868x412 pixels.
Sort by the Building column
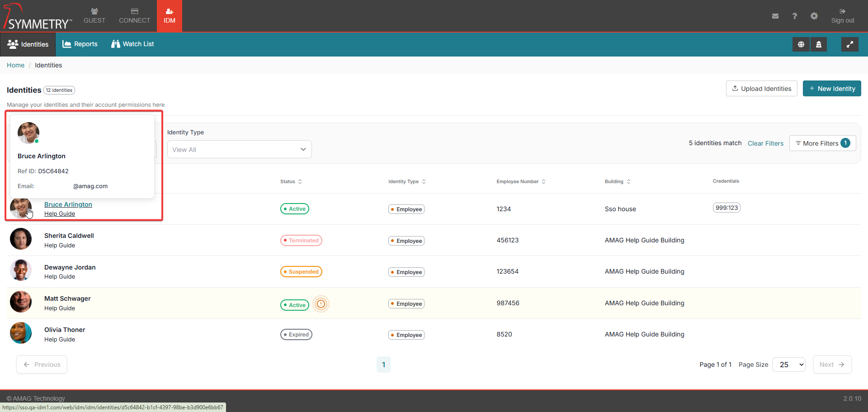tap(617, 182)
